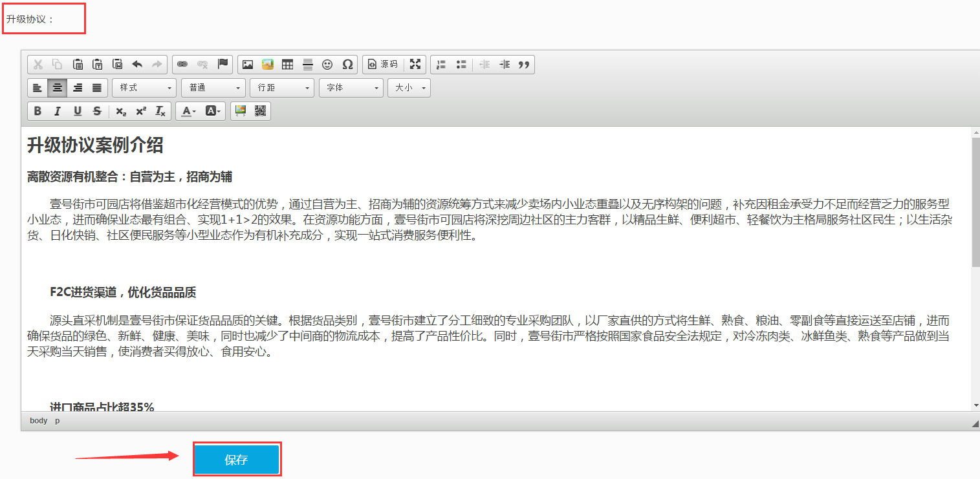
Task: Undo the last edit with the undo arrow
Action: coord(137,64)
